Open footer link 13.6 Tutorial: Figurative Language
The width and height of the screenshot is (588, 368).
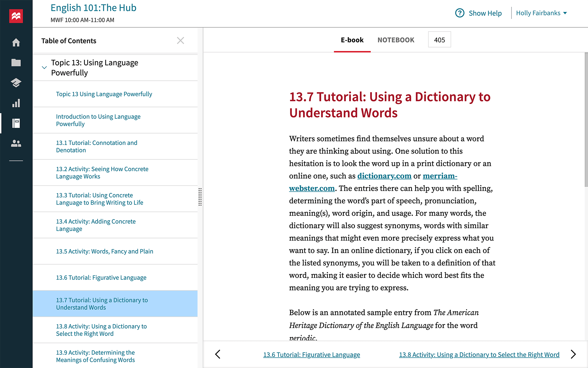pos(311,355)
